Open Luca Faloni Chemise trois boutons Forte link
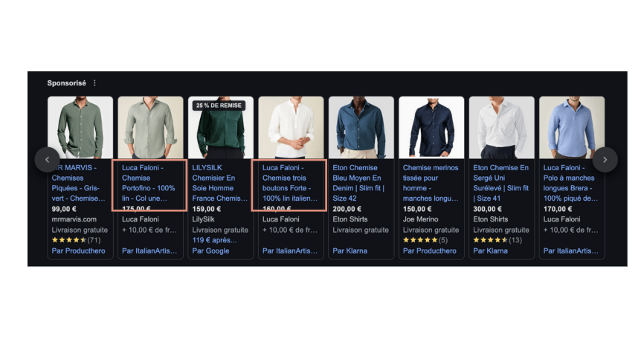 [x=290, y=183]
